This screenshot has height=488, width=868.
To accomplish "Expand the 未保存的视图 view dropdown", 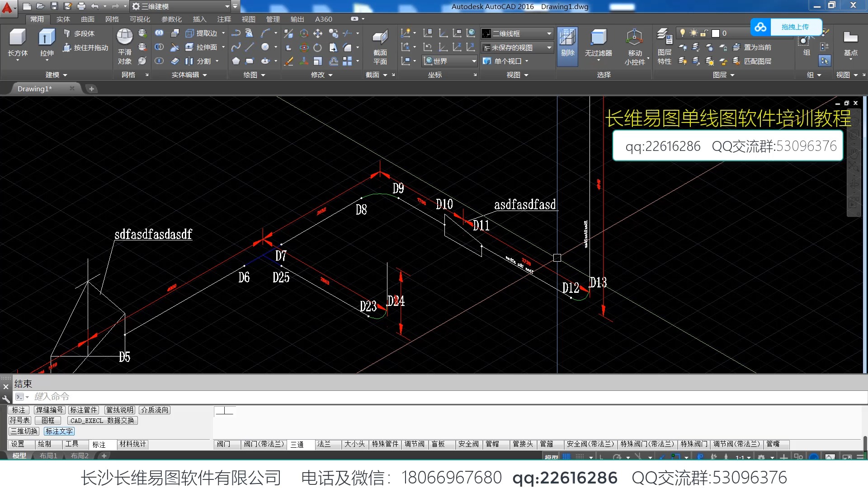I will click(549, 47).
